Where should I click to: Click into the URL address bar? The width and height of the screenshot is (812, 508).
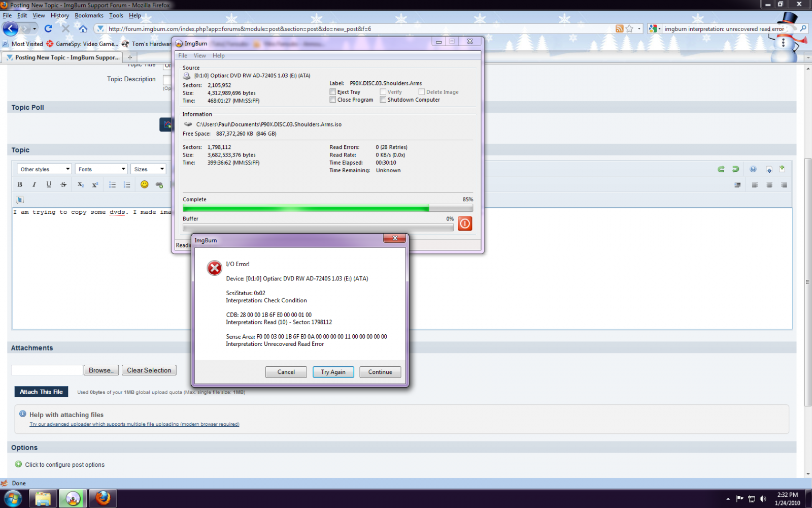355,29
